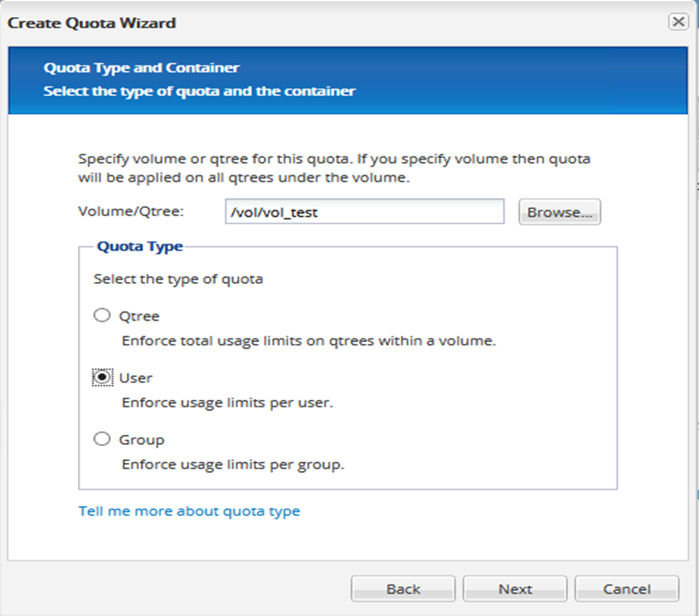Click the "Group" radio option label
The image size is (699, 616).
point(141,441)
